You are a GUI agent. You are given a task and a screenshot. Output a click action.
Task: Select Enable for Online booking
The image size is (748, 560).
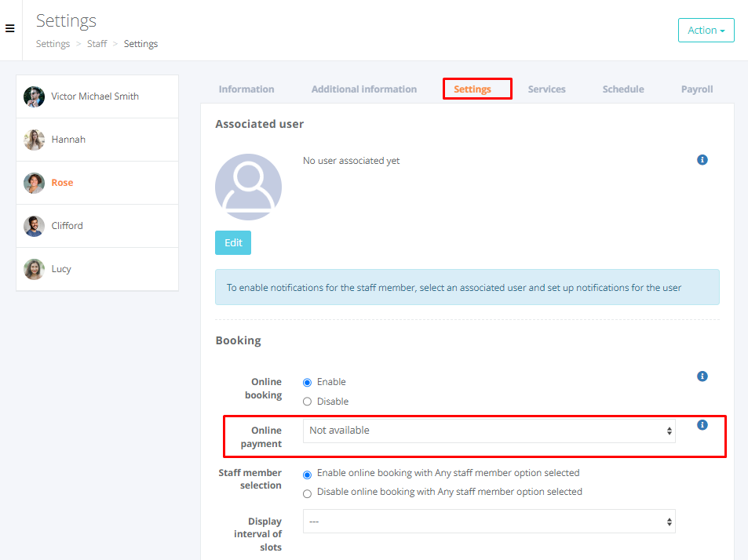(x=307, y=383)
